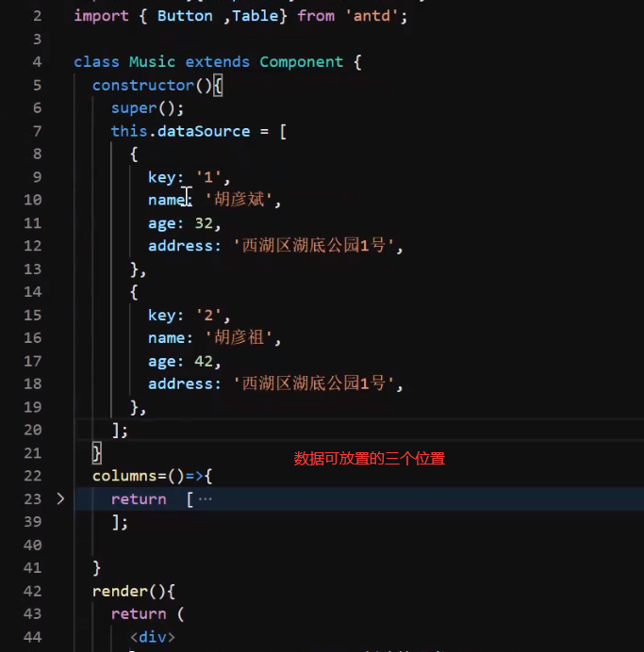Viewport: 644px width, 652px height.
Task: Click the class keyword on line 4
Action: 96,62
